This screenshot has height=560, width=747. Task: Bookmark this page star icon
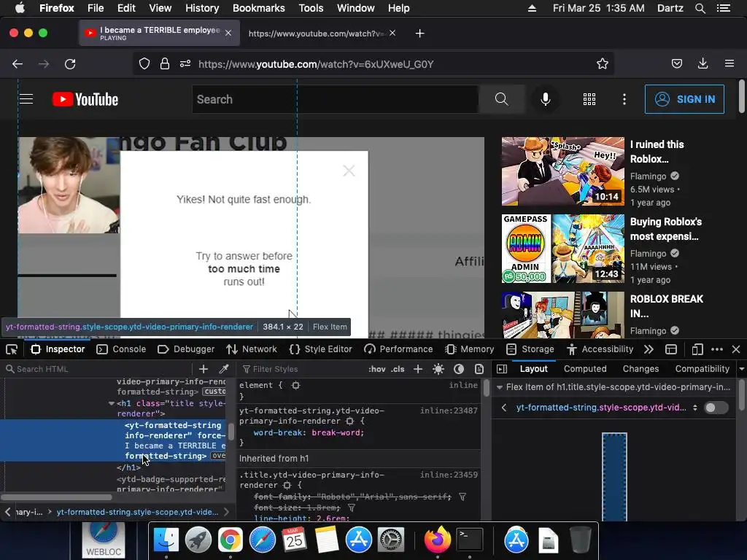click(602, 64)
